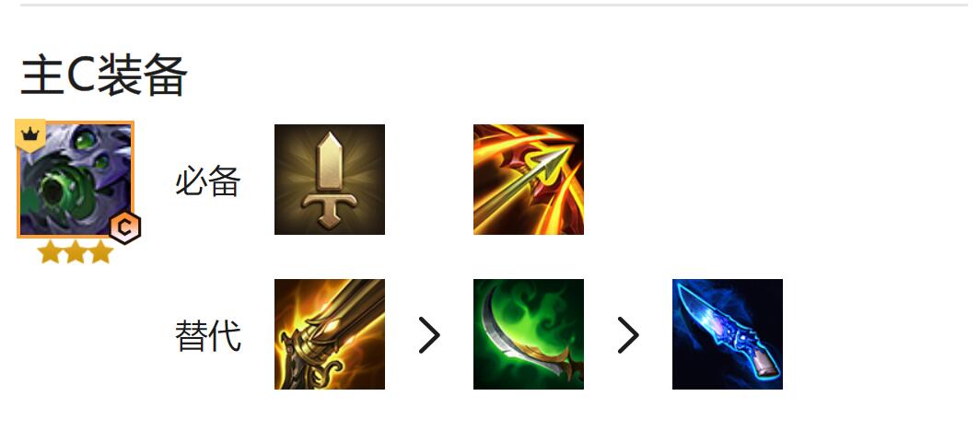Click the gray divider line at the top
Image resolution: width=980 pixels, height=431 pixels.
pyautogui.click(x=494, y=5)
